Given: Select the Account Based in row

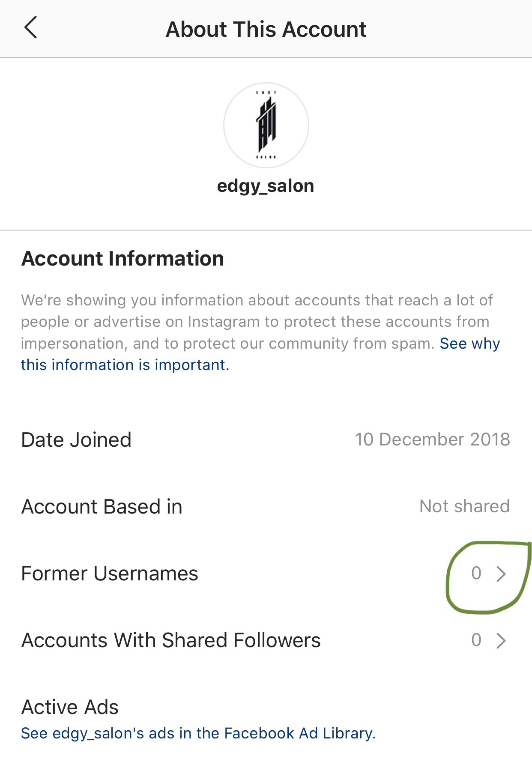Looking at the screenshot, I should (266, 507).
